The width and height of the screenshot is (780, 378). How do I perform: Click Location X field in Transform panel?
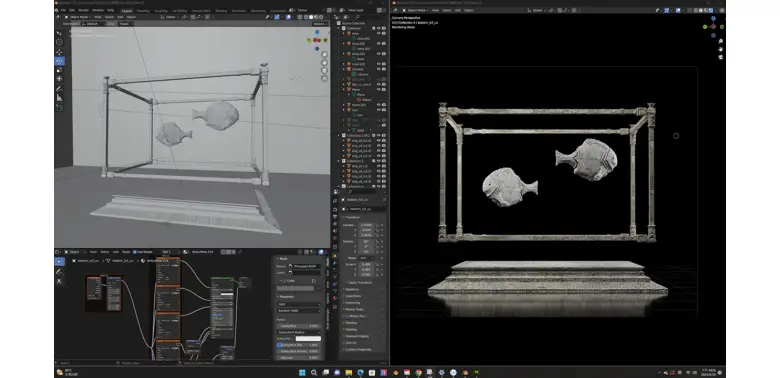[x=367, y=225]
